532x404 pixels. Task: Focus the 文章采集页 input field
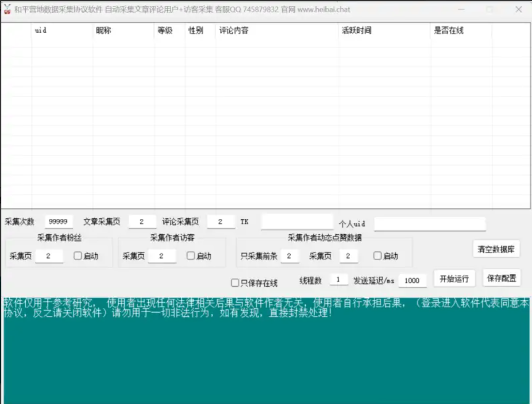pyautogui.click(x=142, y=221)
